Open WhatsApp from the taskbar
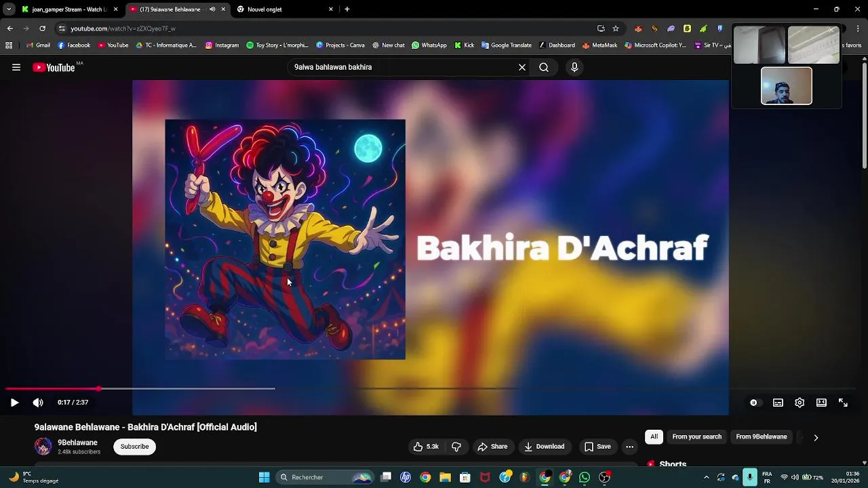 (585, 477)
